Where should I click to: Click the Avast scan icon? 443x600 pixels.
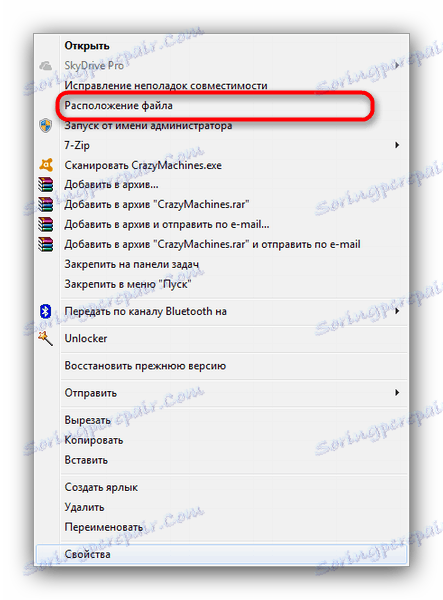pos(46,165)
